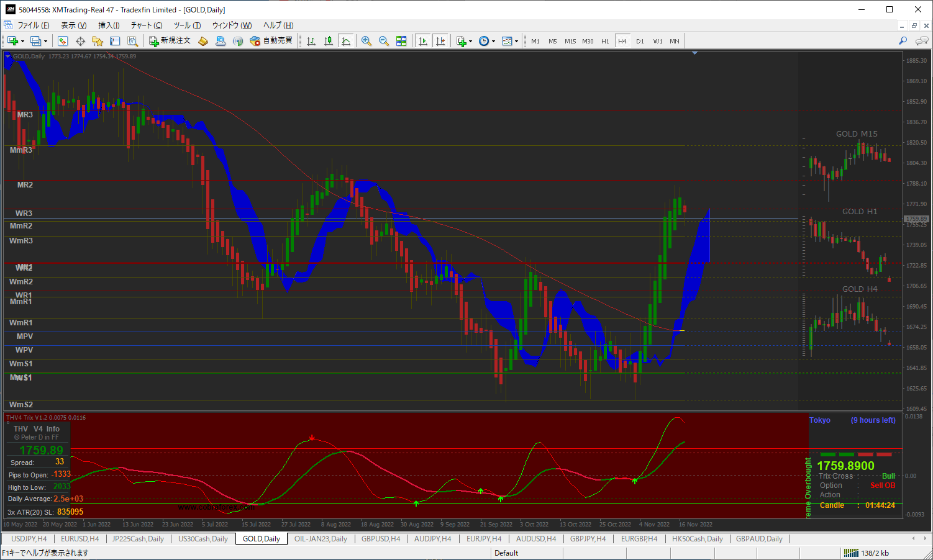Click the Zoom In magnifier icon
933x560 pixels.
click(366, 41)
